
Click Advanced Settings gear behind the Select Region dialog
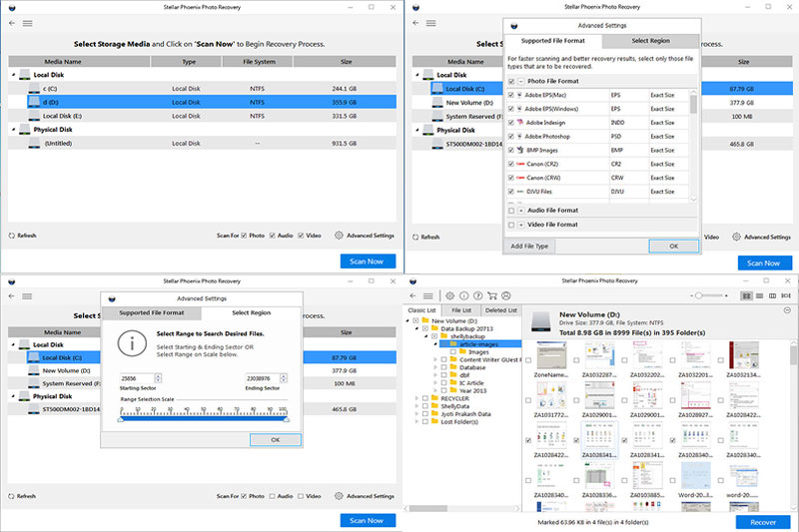tap(339, 496)
